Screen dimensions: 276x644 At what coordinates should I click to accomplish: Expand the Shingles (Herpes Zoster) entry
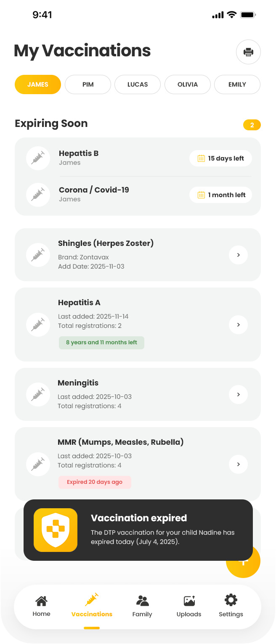238,255
